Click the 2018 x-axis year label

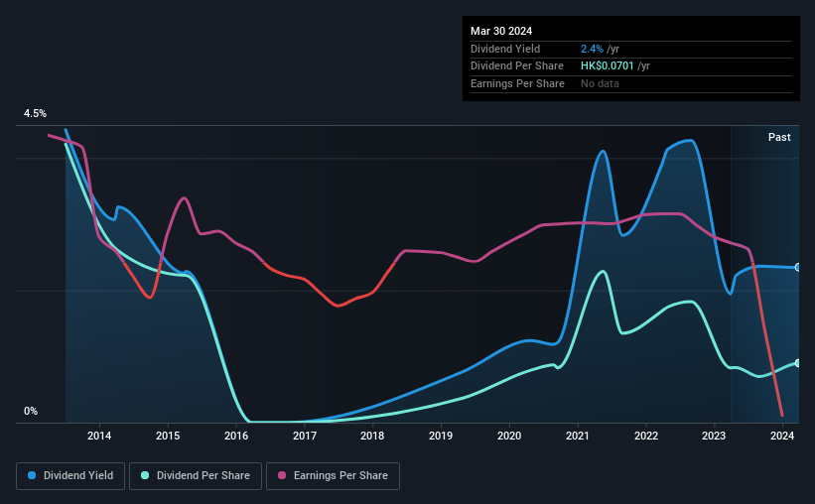372,436
